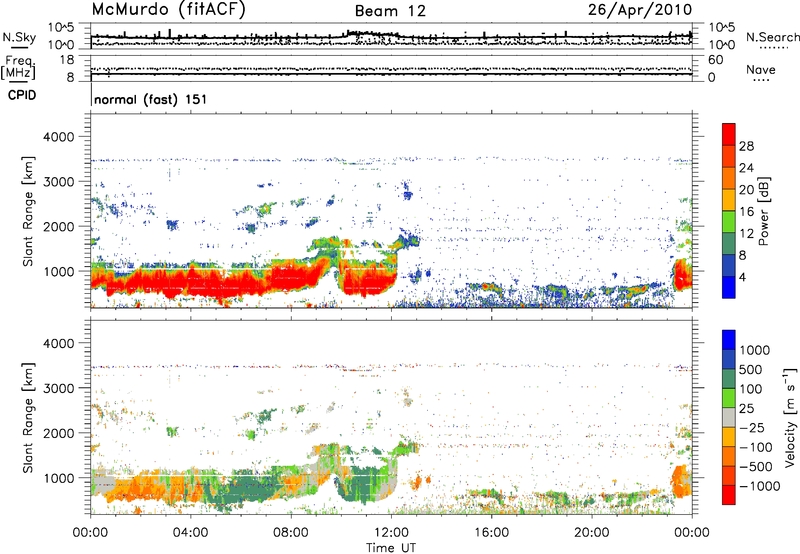Click the 18 tick on frequency axis
Screen dimensions: 800x554
pyautogui.click(x=67, y=60)
